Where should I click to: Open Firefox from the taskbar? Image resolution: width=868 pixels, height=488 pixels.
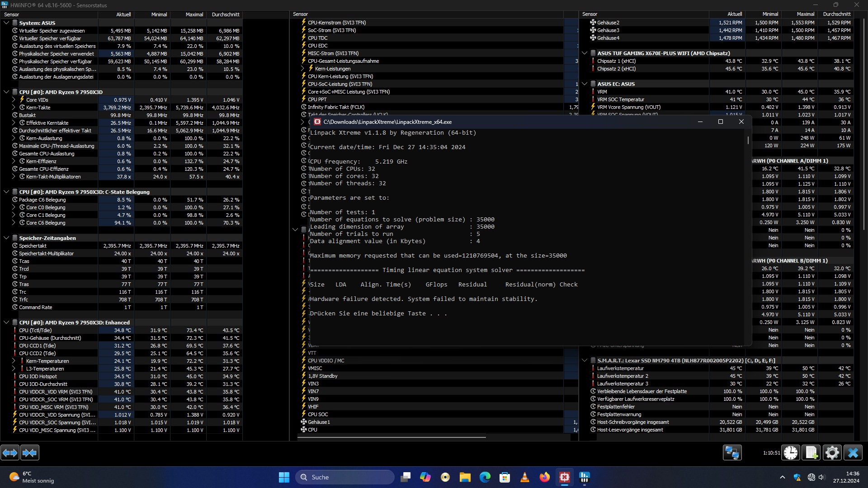(544, 477)
